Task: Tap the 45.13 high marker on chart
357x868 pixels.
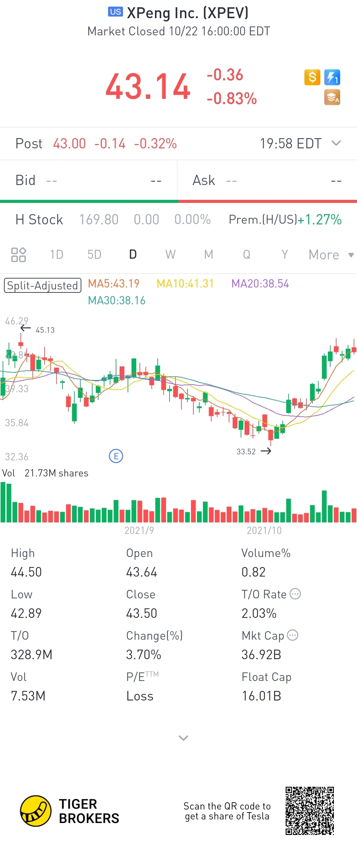Action: (x=45, y=330)
